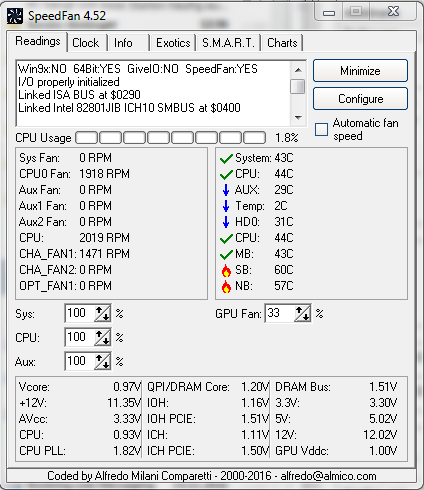The image size is (424, 490).
Task: Click the Minimize button
Action: (x=360, y=71)
